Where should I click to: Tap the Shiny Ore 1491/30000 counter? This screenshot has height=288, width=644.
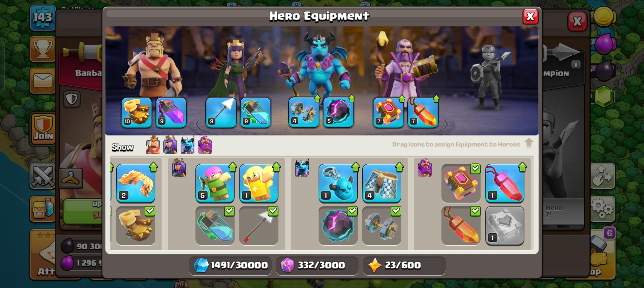(230, 265)
